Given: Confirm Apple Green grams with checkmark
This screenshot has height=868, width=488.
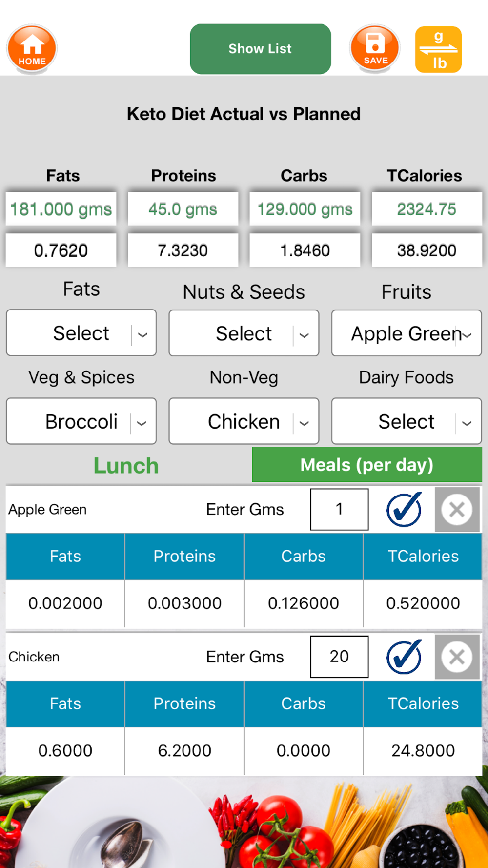Looking at the screenshot, I should click(x=404, y=510).
